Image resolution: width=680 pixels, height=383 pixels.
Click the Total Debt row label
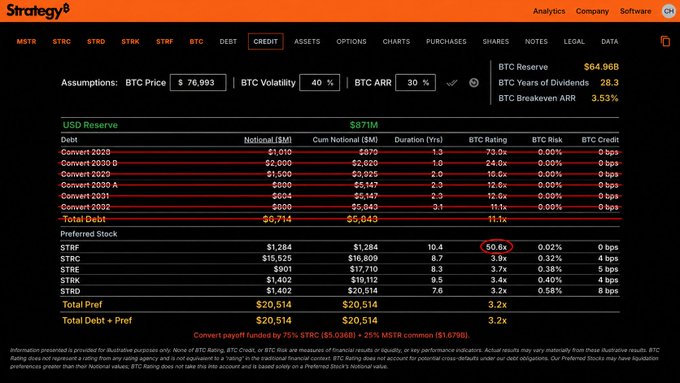(x=84, y=219)
